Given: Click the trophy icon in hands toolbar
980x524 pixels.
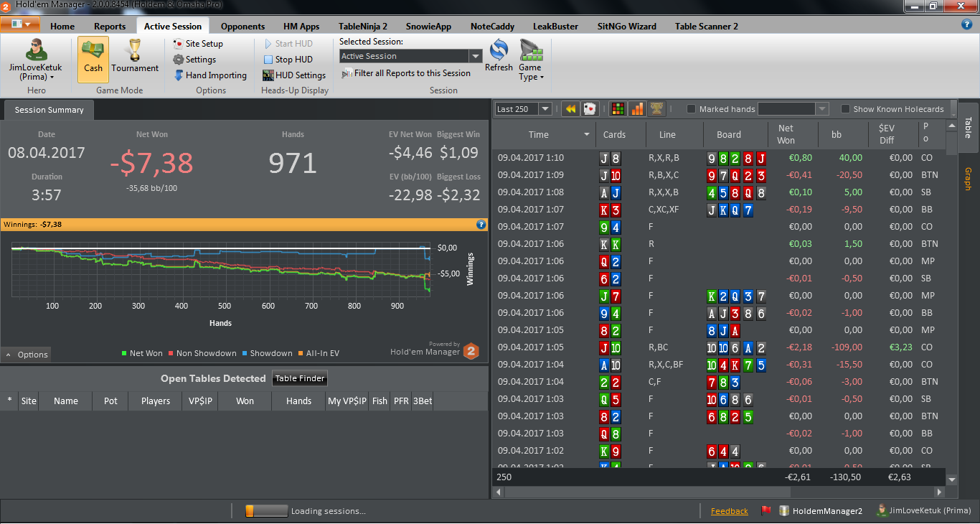Looking at the screenshot, I should [656, 109].
